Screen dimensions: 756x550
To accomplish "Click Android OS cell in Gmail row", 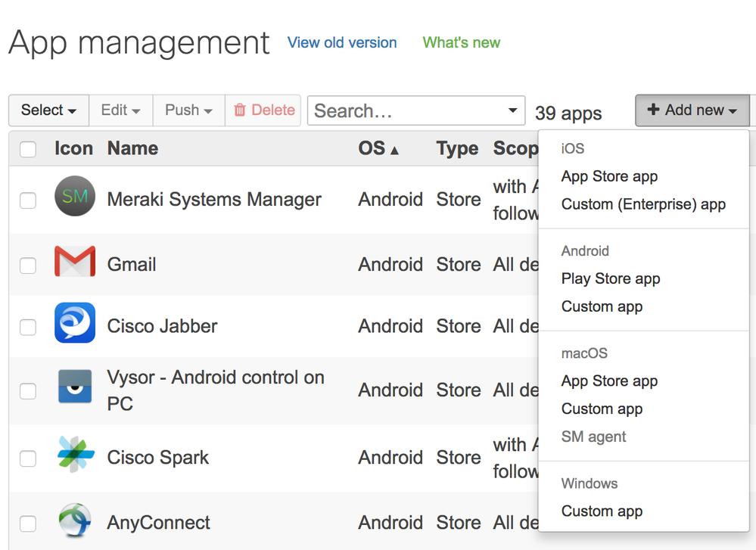I will pyautogui.click(x=390, y=265).
